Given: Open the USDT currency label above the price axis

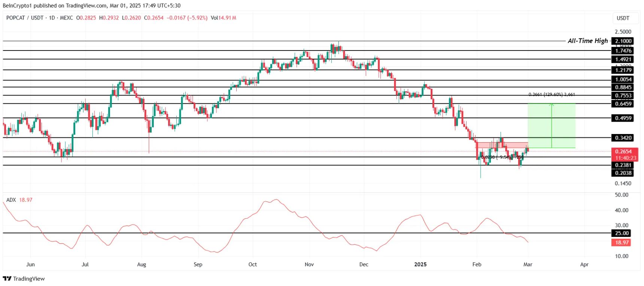Looking at the screenshot, I should coord(623,18).
